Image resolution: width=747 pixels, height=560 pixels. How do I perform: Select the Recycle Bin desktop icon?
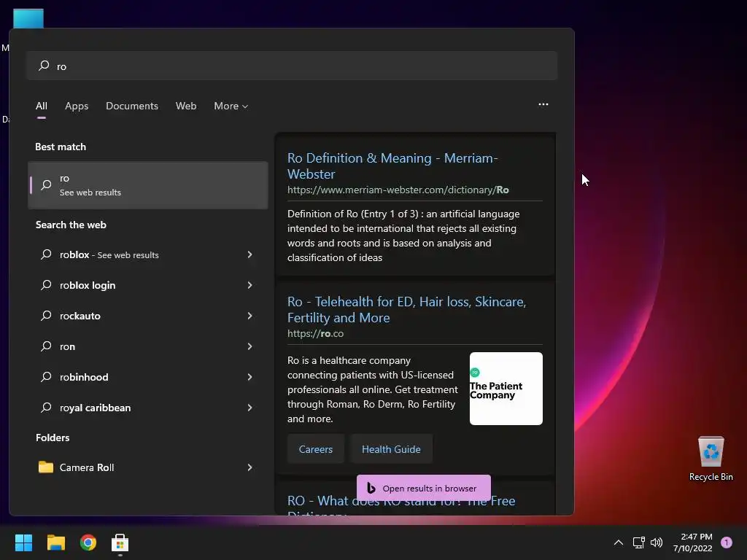tap(711, 459)
